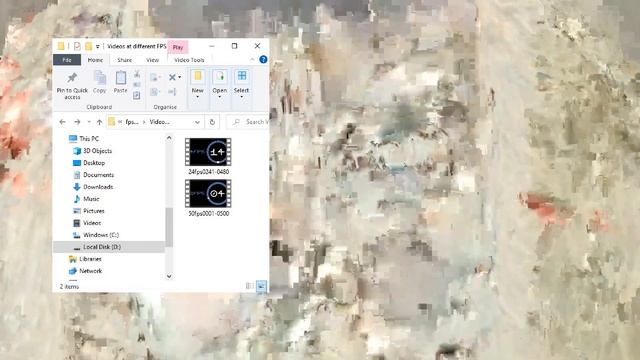Image resolution: width=640 pixels, height=360 pixels.
Task: Click the Pin to Quick access pushpin
Action: click(x=72, y=77)
